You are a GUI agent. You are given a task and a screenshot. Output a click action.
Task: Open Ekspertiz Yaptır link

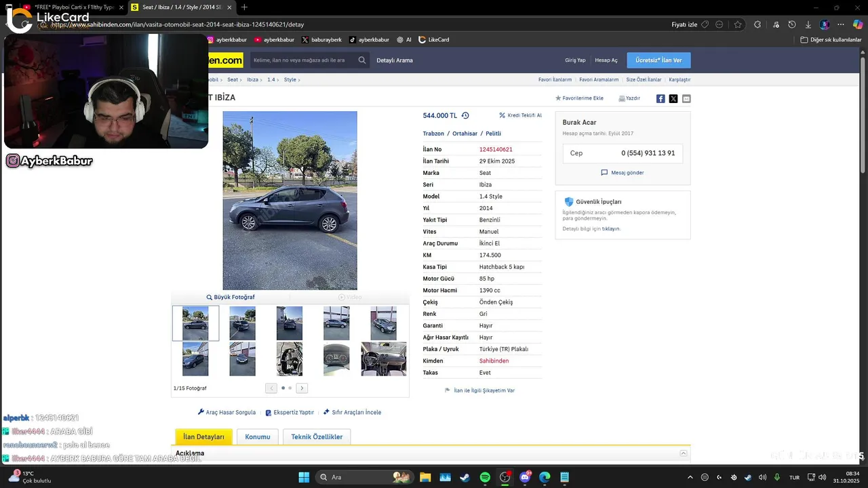290,412
